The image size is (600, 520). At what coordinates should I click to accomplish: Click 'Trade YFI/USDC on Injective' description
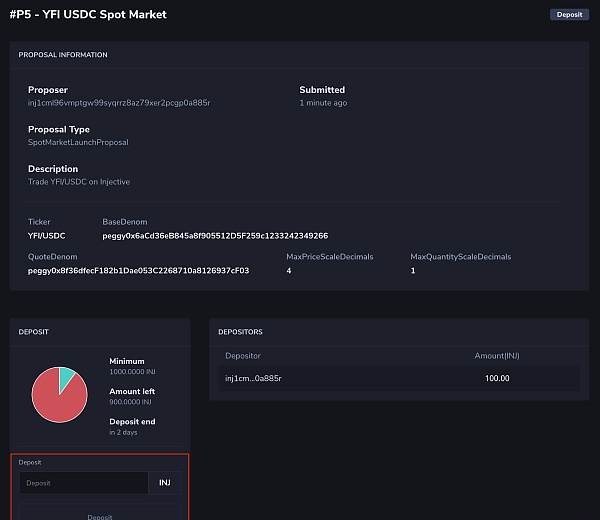(79, 182)
